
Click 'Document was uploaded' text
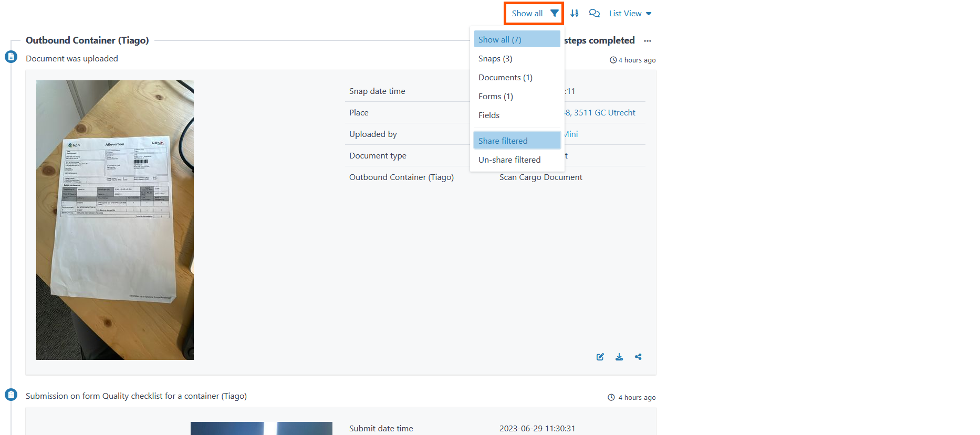tap(72, 58)
